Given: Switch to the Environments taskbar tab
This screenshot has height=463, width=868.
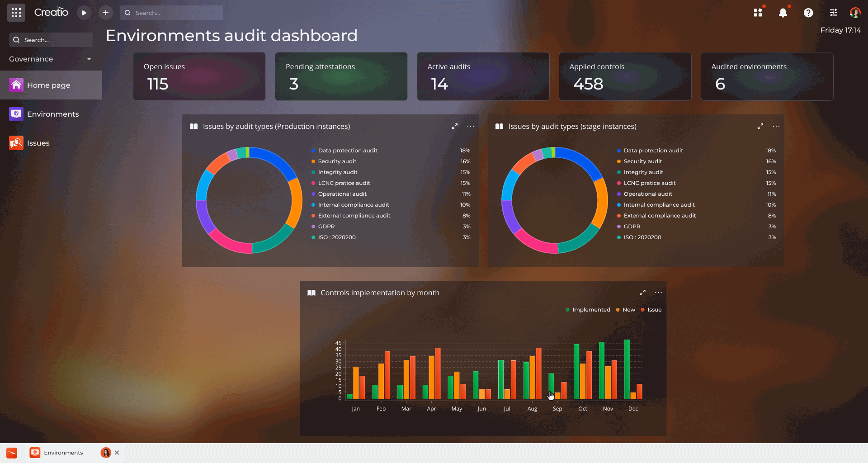Looking at the screenshot, I should pyautogui.click(x=63, y=453).
